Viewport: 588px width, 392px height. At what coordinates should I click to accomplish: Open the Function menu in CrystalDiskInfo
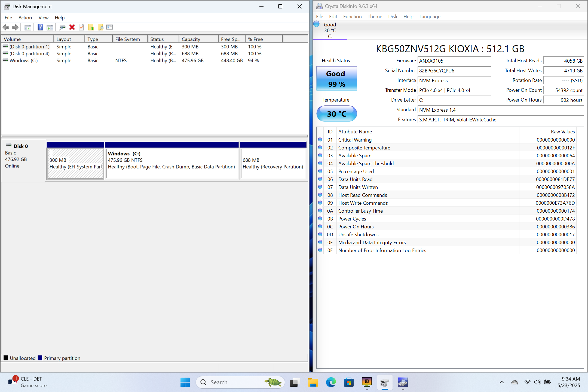(x=352, y=17)
